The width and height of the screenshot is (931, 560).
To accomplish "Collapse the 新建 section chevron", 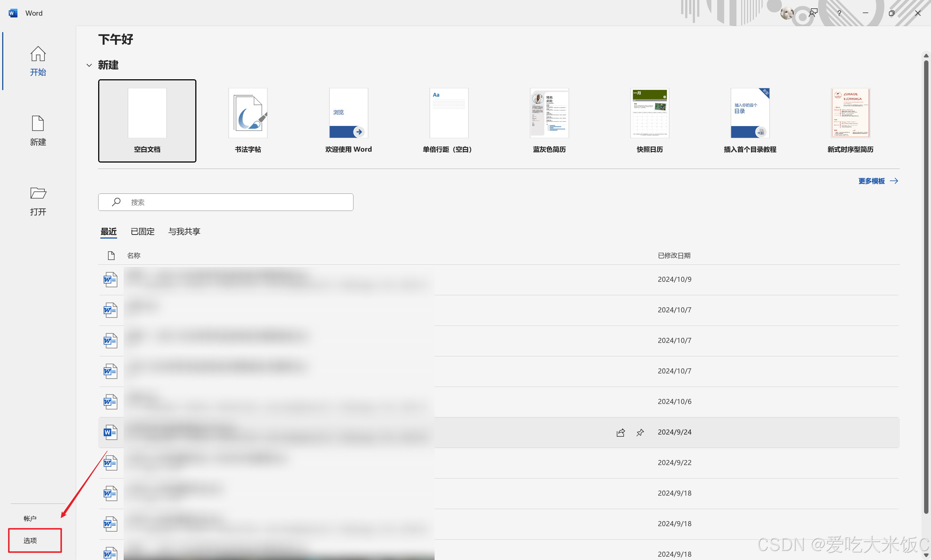I will pyautogui.click(x=89, y=65).
